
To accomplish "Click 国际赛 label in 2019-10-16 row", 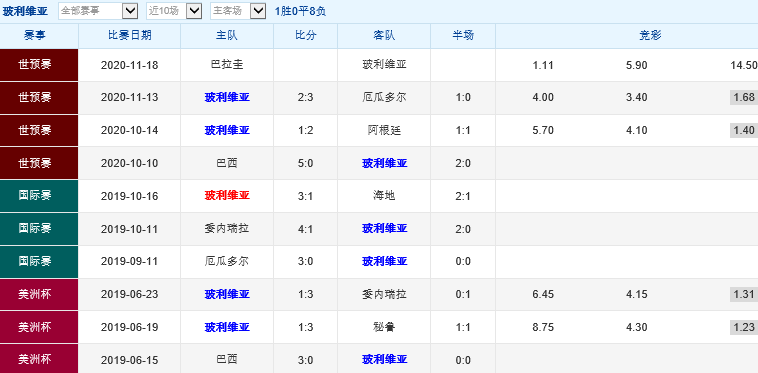I will coord(35,196).
